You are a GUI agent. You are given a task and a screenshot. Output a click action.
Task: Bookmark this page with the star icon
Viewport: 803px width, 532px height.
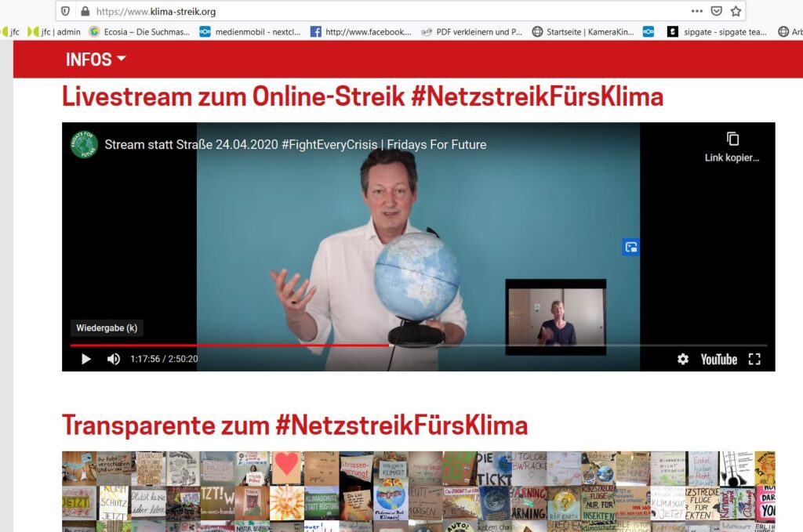[736, 11]
